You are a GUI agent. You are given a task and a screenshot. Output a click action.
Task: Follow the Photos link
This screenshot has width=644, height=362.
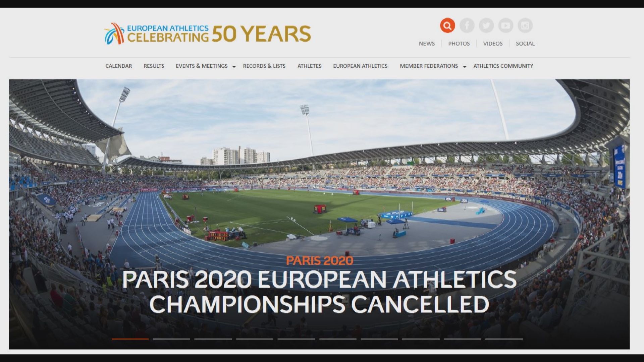pos(459,44)
